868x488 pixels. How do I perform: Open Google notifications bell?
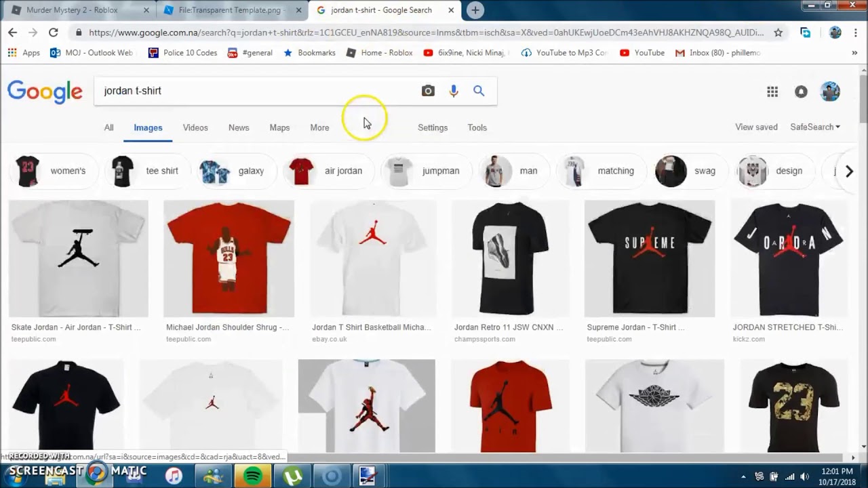click(801, 91)
